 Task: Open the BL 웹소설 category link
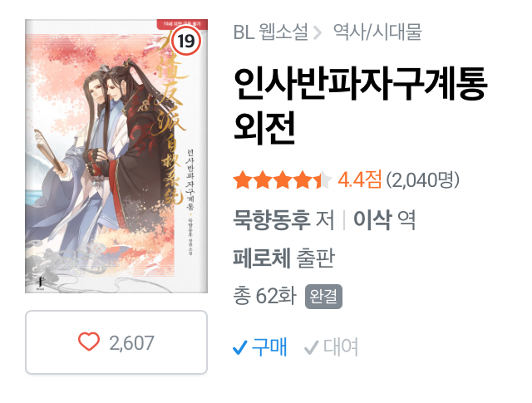pos(271,32)
